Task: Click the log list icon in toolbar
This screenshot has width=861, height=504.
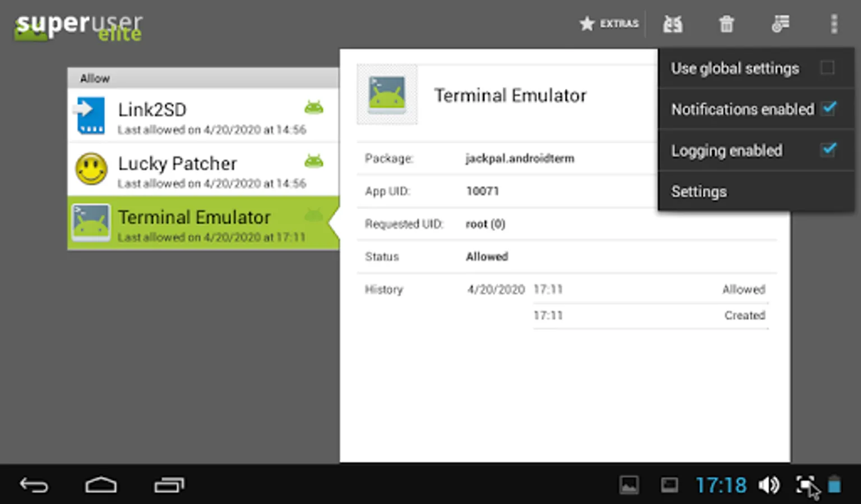Action: click(780, 24)
